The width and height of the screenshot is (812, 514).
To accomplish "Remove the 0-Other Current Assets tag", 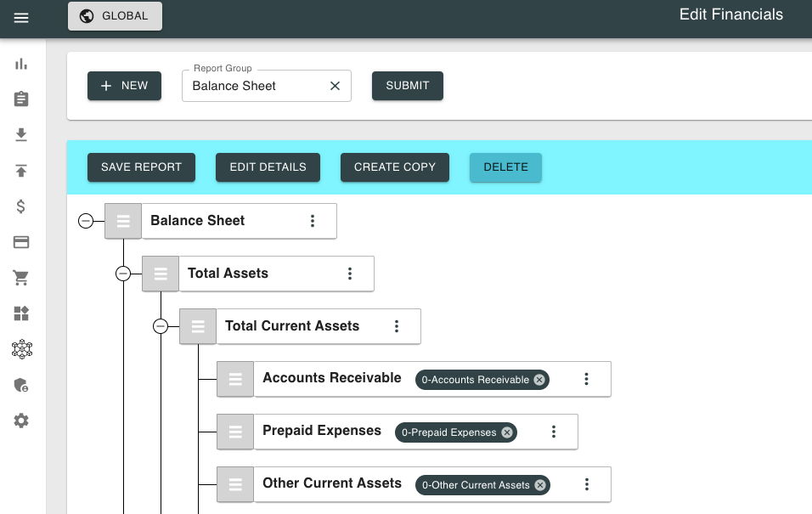I will click(539, 485).
